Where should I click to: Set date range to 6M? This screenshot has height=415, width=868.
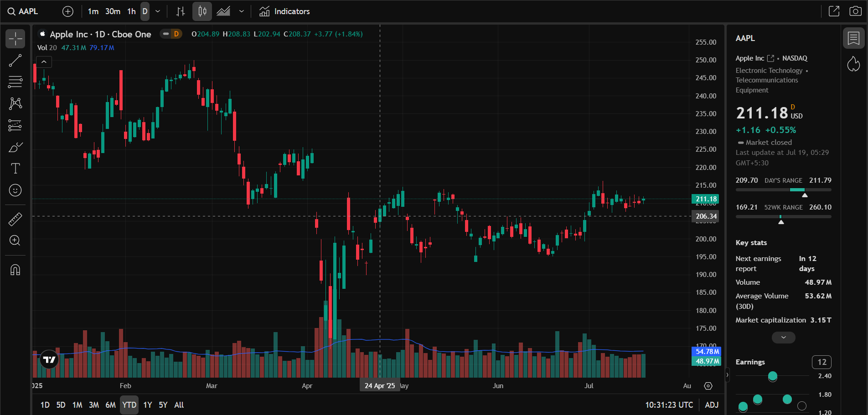click(110, 405)
